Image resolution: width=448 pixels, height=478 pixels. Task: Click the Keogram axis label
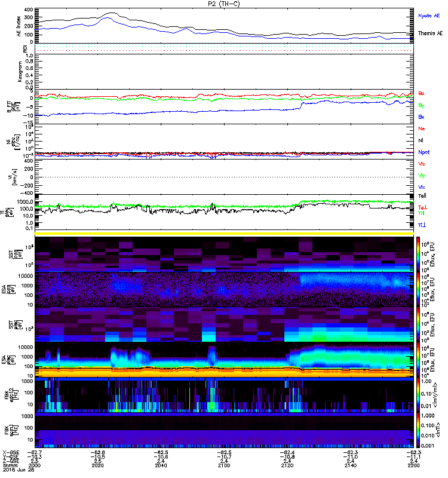click(20, 72)
